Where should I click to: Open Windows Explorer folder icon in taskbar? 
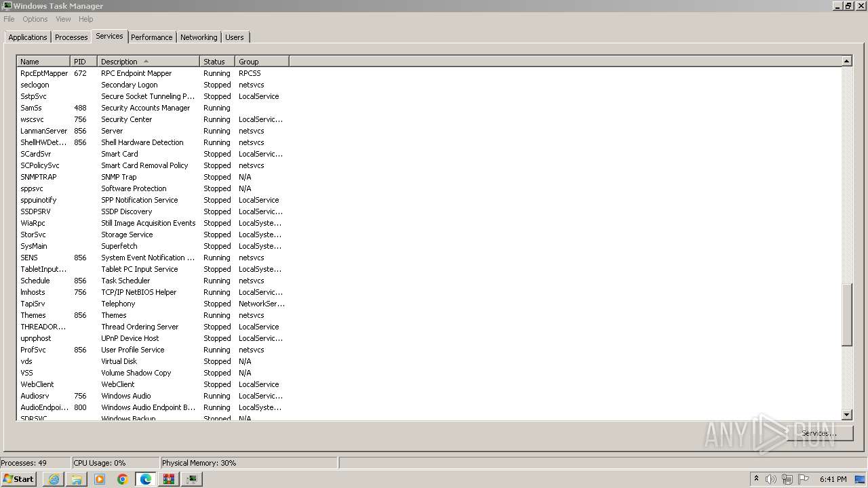(77, 479)
